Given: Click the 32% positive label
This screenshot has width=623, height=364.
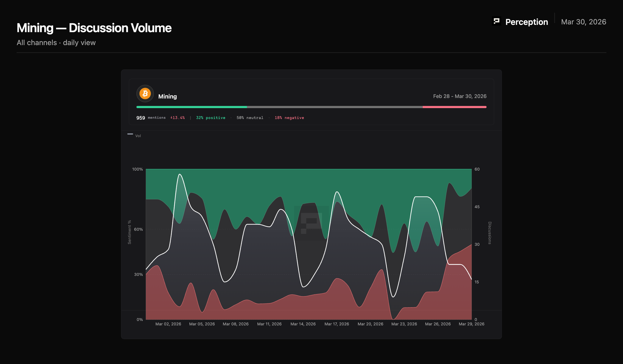Looking at the screenshot, I should coord(211,118).
